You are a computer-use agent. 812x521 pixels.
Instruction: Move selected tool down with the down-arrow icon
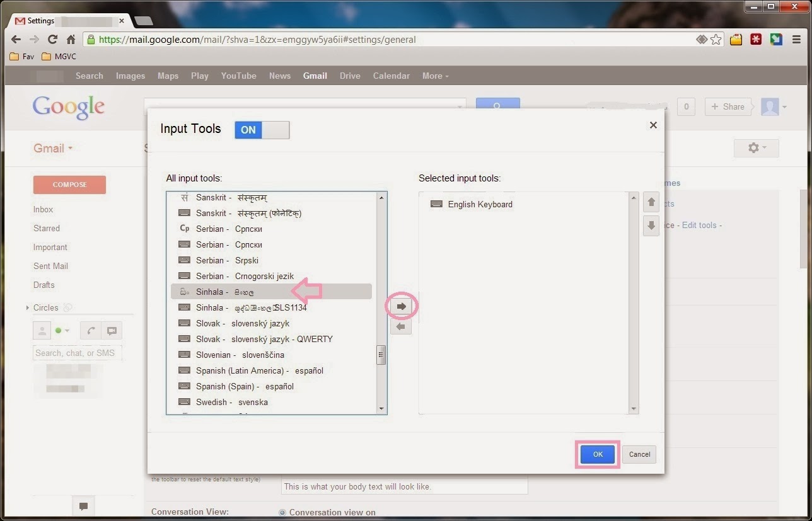pyautogui.click(x=651, y=226)
